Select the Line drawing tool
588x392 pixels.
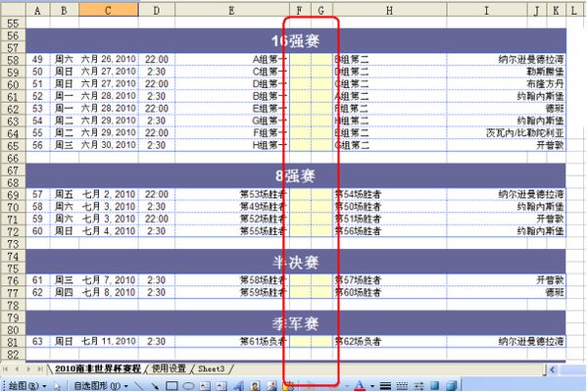140,385
